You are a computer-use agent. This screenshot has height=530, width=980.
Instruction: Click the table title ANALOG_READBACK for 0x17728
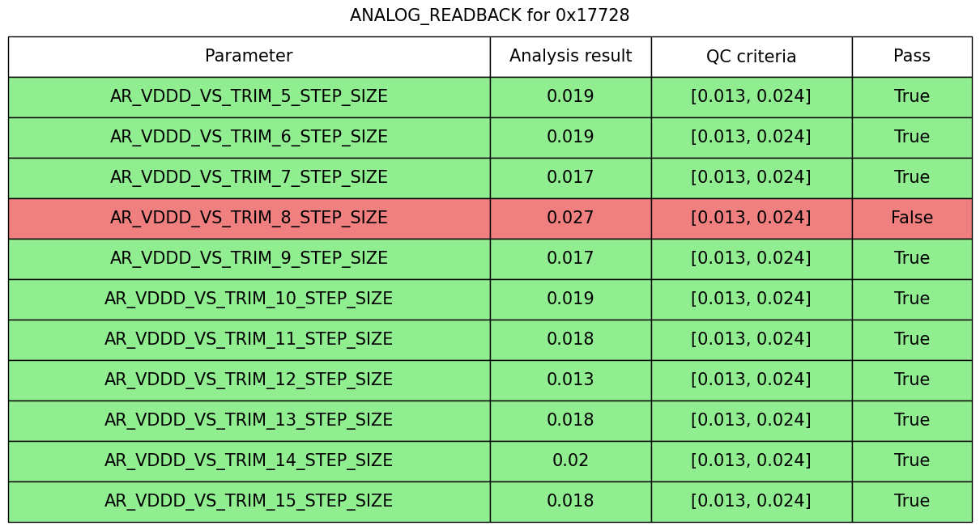tap(489, 15)
